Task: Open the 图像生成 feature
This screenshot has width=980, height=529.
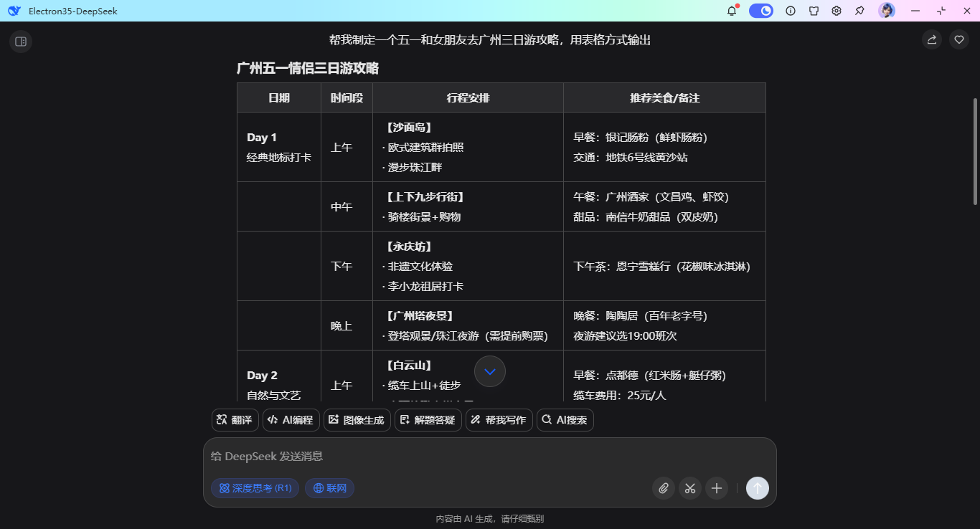Action: click(x=357, y=419)
